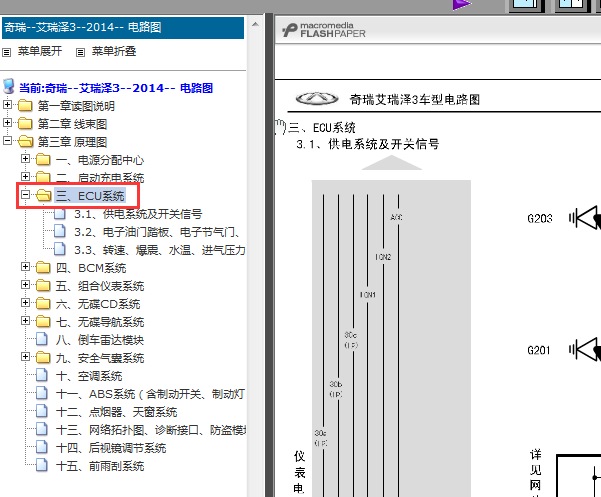Viewport: 601px width, 497px height.
Task: Open current document root link 当前:奇瑞--艾瑞泽3
Action: coord(116,88)
